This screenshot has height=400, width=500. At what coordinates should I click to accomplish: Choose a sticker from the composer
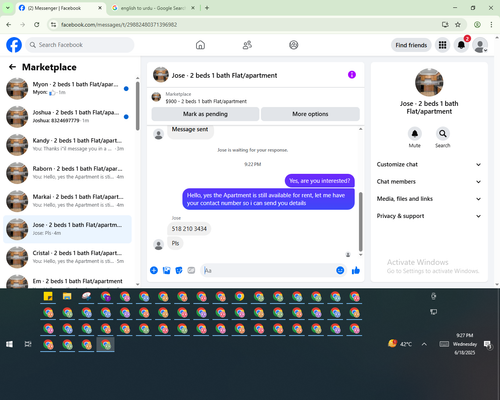[179, 270]
